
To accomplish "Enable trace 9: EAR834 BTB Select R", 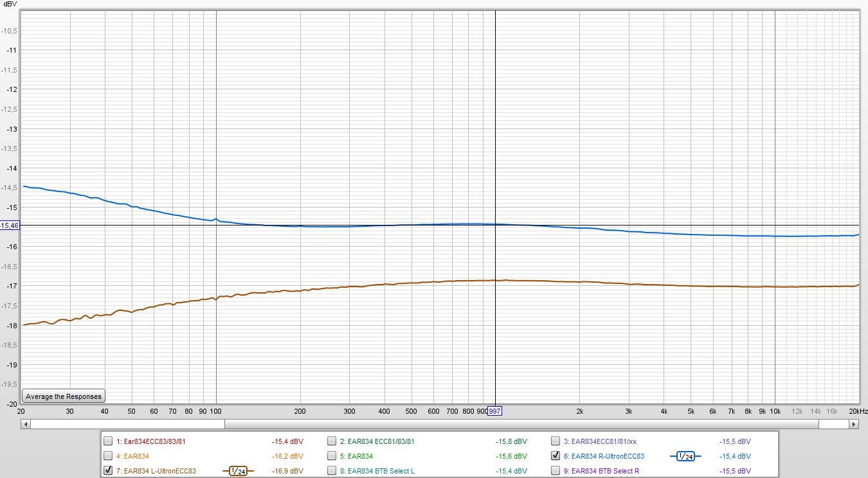I will point(555,471).
